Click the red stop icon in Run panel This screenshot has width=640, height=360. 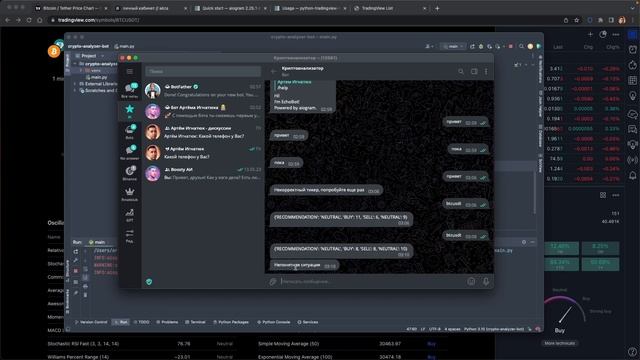pos(76,271)
